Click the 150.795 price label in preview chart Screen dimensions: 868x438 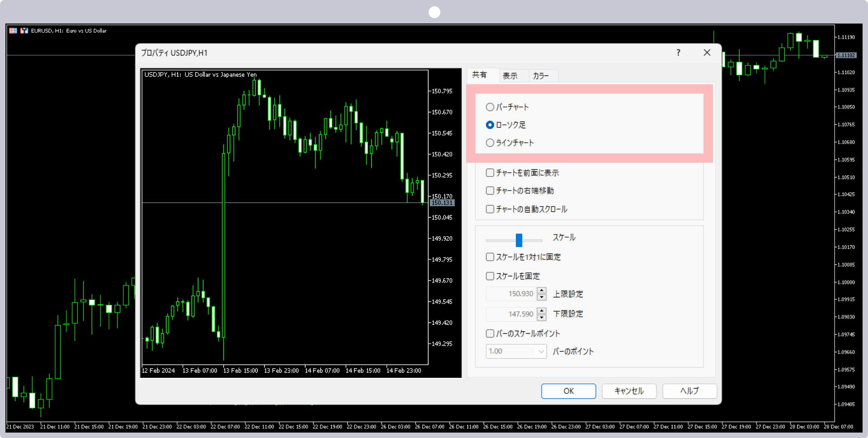tap(442, 91)
